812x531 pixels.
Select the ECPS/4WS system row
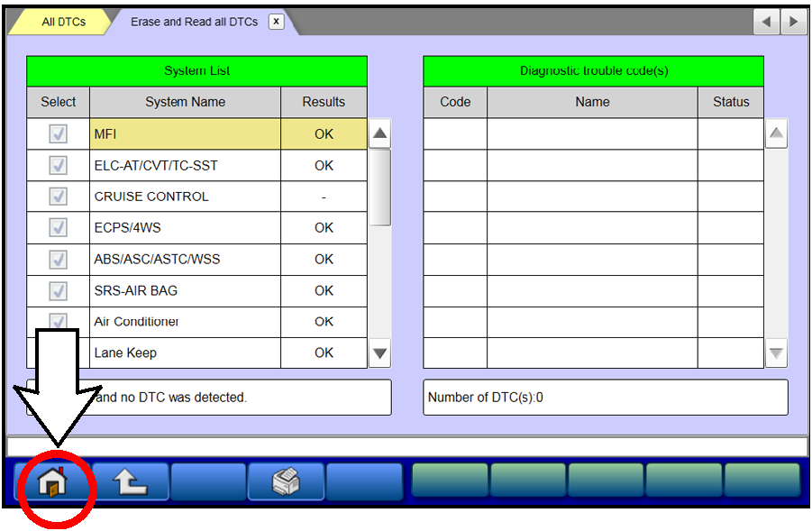point(185,228)
